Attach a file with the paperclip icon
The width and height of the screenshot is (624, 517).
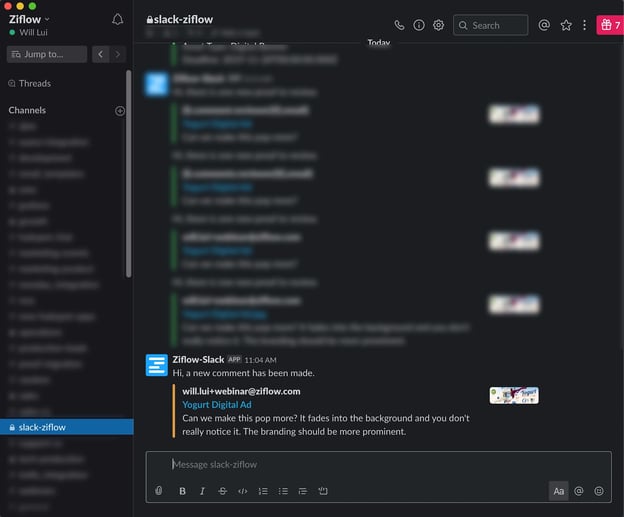coord(158,491)
